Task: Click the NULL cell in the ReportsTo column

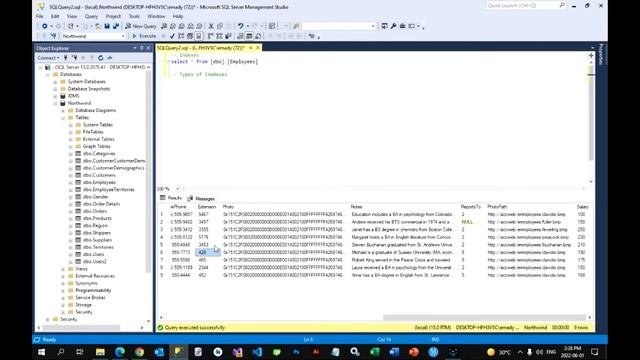Action: (467, 222)
